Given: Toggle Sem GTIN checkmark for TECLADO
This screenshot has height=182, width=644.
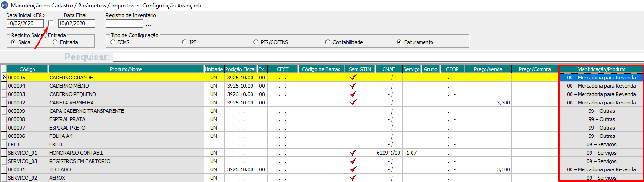Looking at the screenshot, I should [354, 169].
